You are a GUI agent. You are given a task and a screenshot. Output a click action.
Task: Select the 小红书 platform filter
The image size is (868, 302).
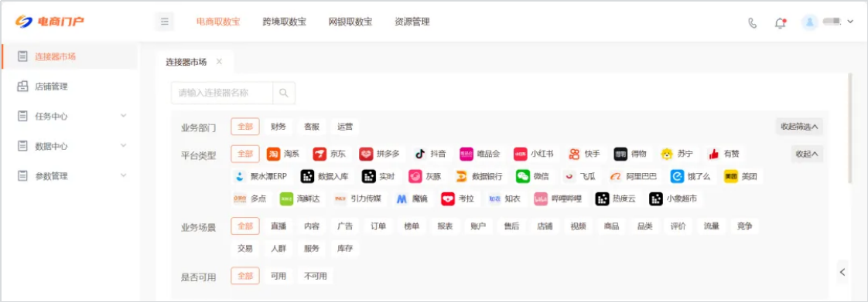pos(534,154)
